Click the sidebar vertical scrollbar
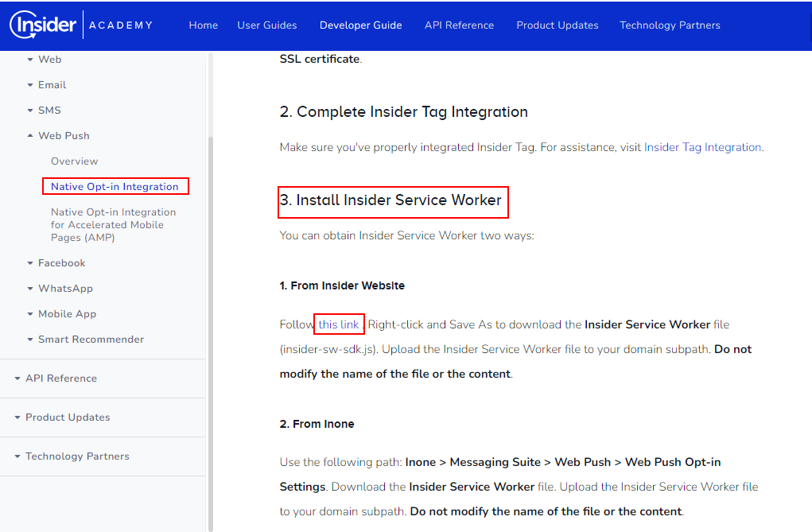Image resolution: width=812 pixels, height=532 pixels. coord(210,318)
